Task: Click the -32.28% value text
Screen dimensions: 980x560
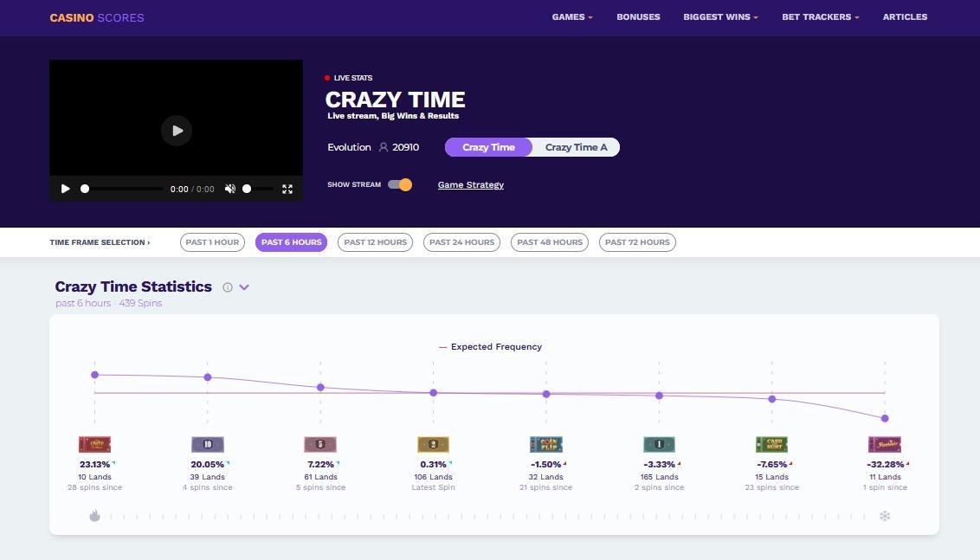Action: coord(885,465)
